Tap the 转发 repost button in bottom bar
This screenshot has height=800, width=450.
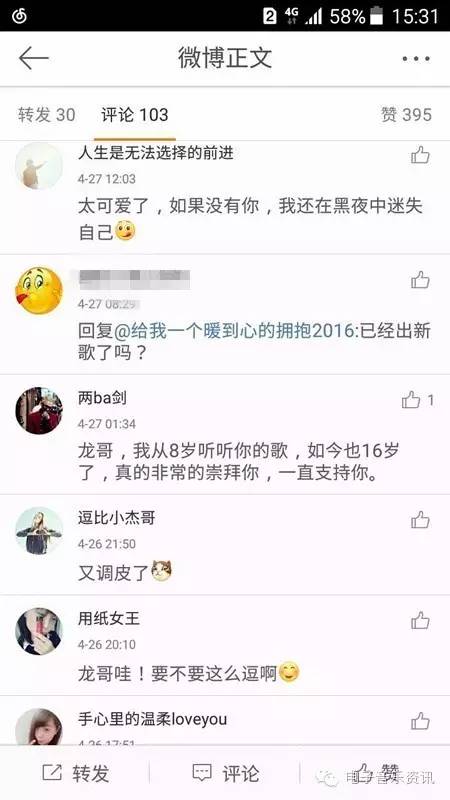coord(76,773)
